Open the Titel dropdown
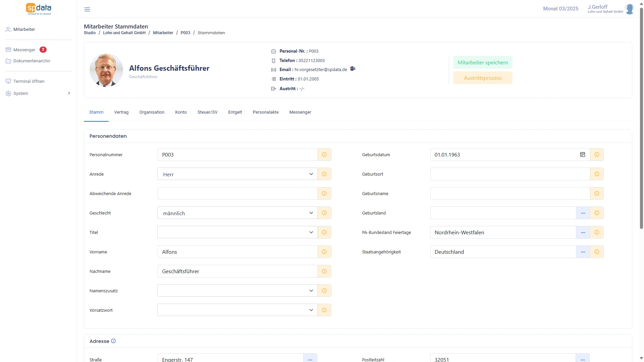Screen dimensions: 644x362 (237, 233)
